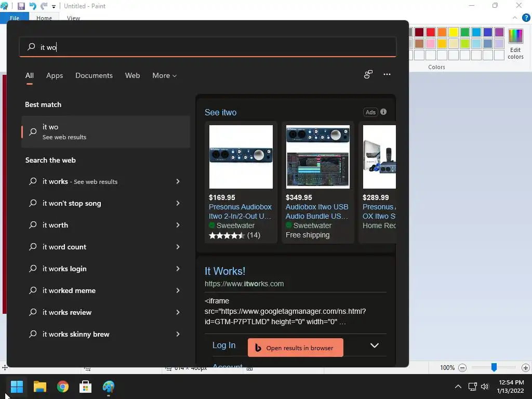
Task: Click the magnifier icon in the search box
Action: coord(31,46)
